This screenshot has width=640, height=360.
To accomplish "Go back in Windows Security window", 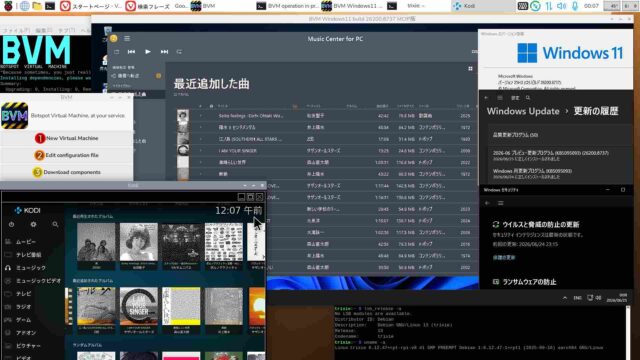I will 487,203.
